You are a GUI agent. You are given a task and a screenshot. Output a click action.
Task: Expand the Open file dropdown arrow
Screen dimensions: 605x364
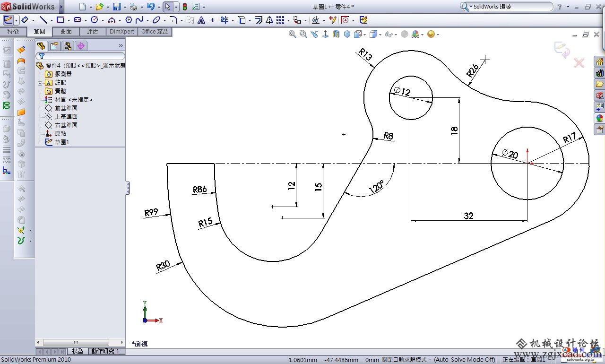click(107, 7)
